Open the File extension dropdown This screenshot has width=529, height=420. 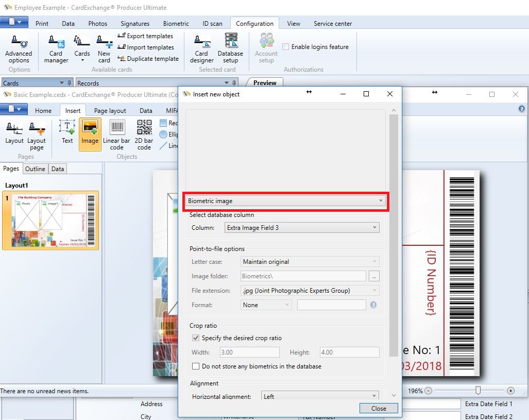click(310, 290)
